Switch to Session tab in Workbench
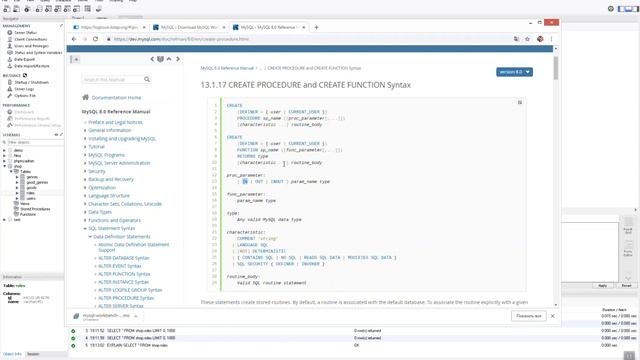Viewport: 640px width, 360px height. click(33, 354)
